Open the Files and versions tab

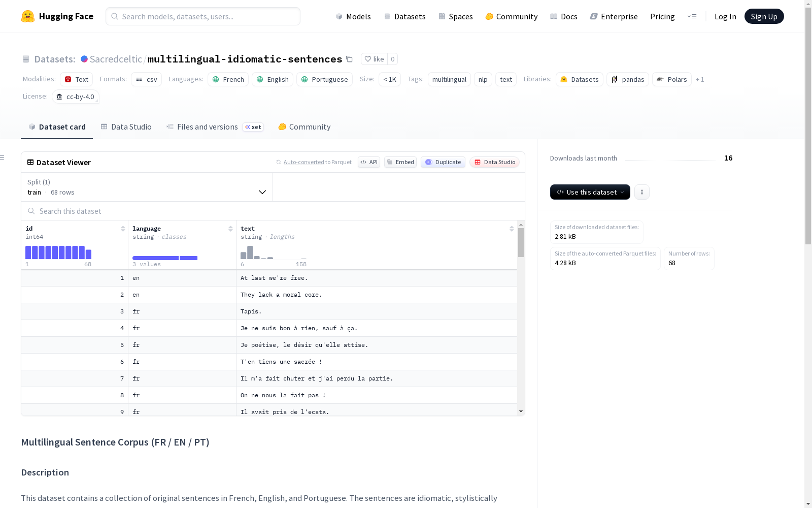[x=215, y=127]
